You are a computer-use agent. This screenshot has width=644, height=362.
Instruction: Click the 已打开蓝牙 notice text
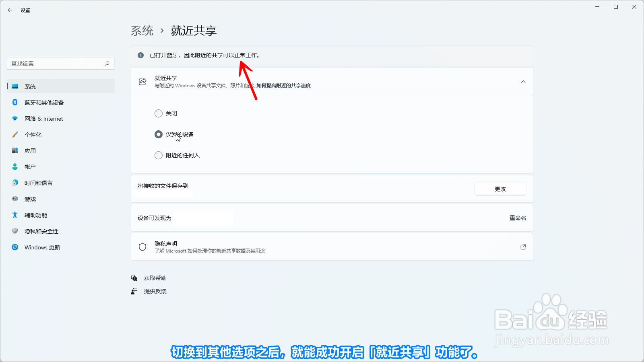[x=205, y=56]
